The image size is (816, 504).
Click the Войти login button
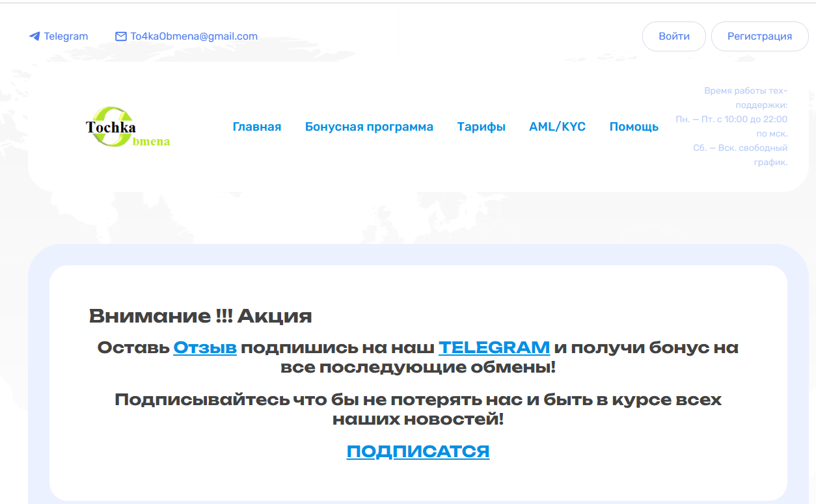674,36
